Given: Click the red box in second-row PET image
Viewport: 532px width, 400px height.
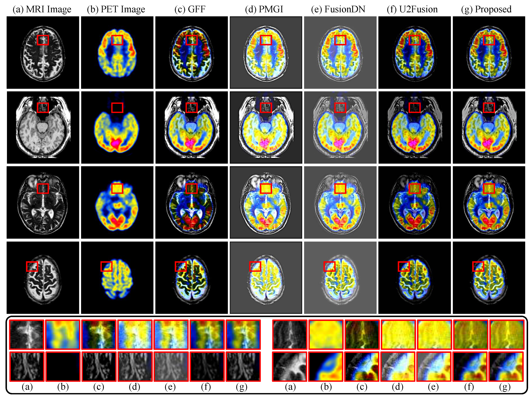Looking at the screenshot, I should click(117, 108).
